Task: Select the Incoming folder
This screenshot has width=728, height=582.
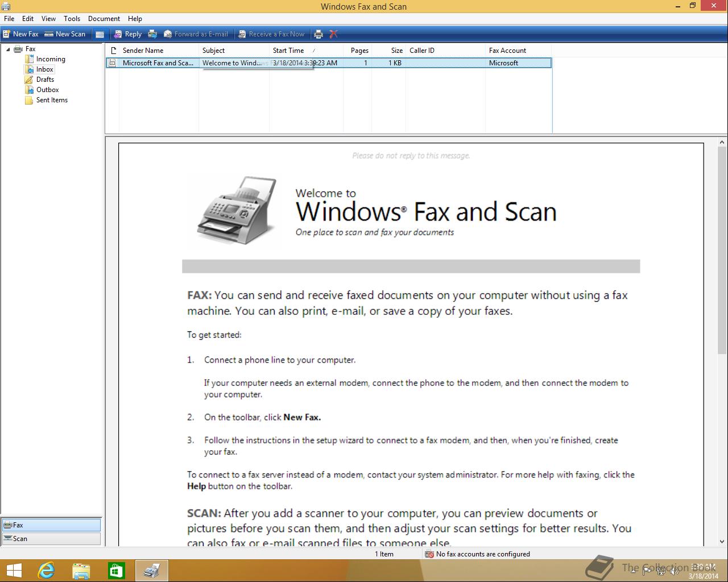Action: [51, 59]
